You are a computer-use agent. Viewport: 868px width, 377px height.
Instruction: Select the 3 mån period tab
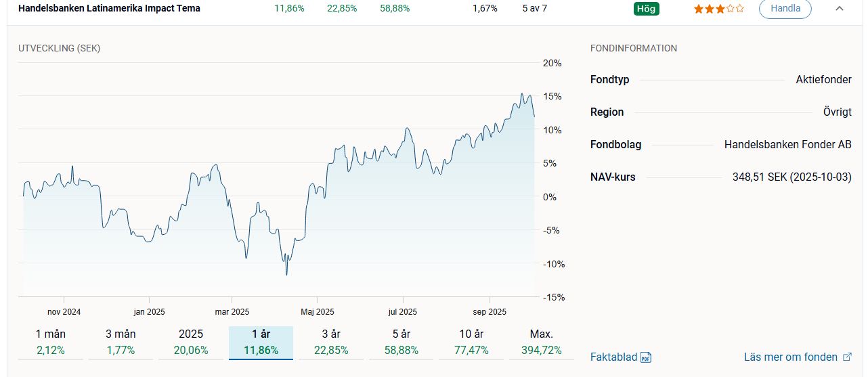coord(121,342)
